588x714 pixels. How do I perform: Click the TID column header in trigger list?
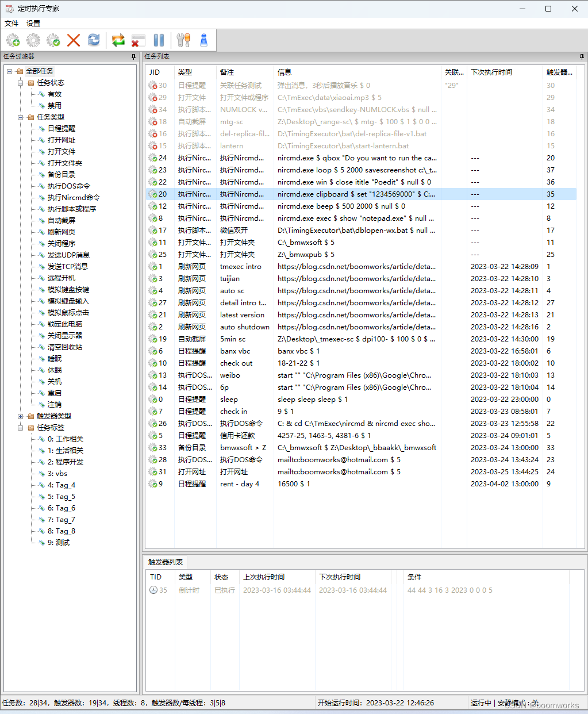click(x=159, y=577)
